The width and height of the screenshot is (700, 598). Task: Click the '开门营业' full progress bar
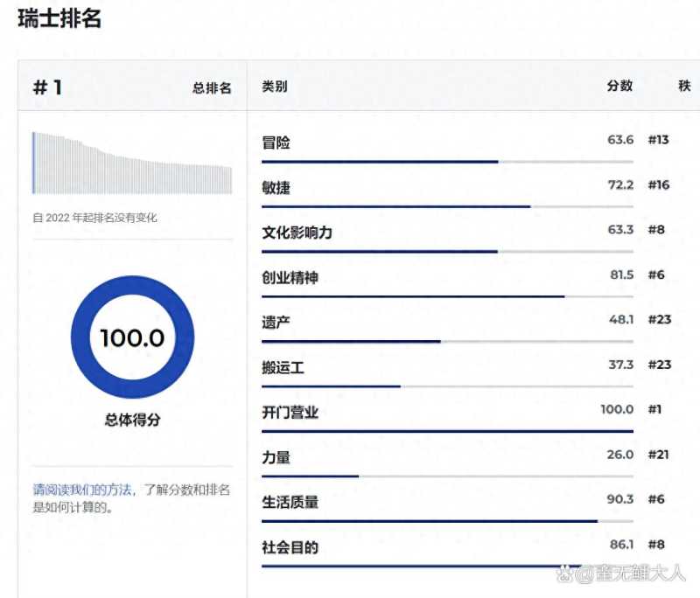447,431
